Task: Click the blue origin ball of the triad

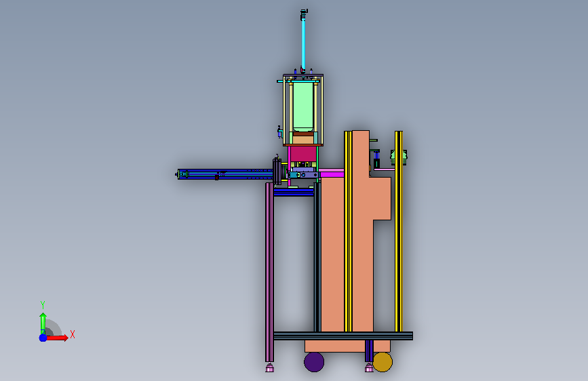Action: coord(43,338)
